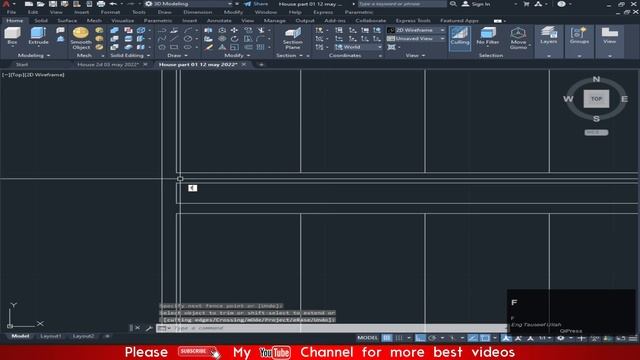The height and width of the screenshot is (360, 640).
Task: Open the Home ribbon tab
Action: tap(15, 20)
